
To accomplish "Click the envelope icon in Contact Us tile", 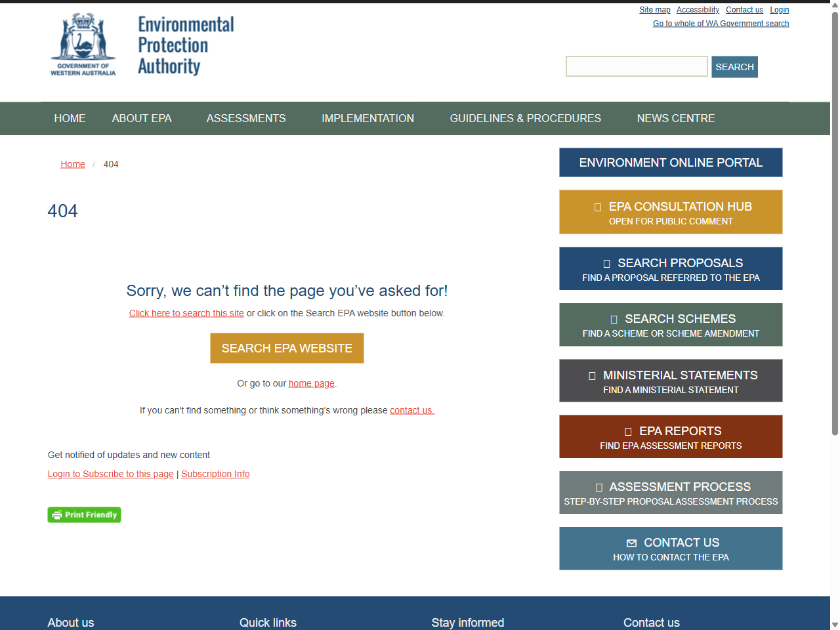I will pyautogui.click(x=631, y=543).
